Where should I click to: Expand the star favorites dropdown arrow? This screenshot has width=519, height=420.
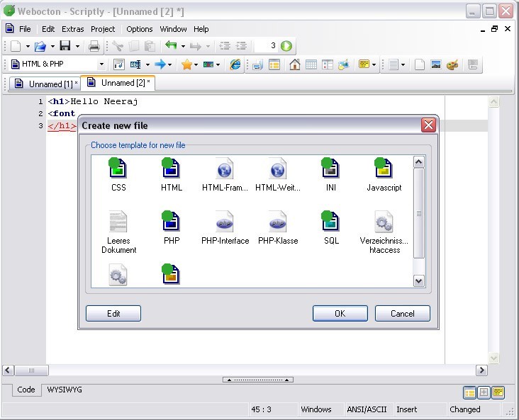(x=196, y=65)
